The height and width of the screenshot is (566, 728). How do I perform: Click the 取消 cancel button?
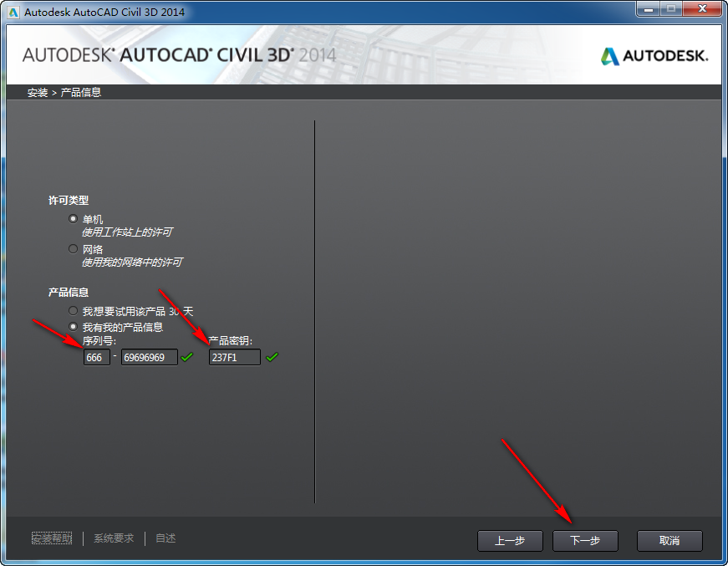669,541
